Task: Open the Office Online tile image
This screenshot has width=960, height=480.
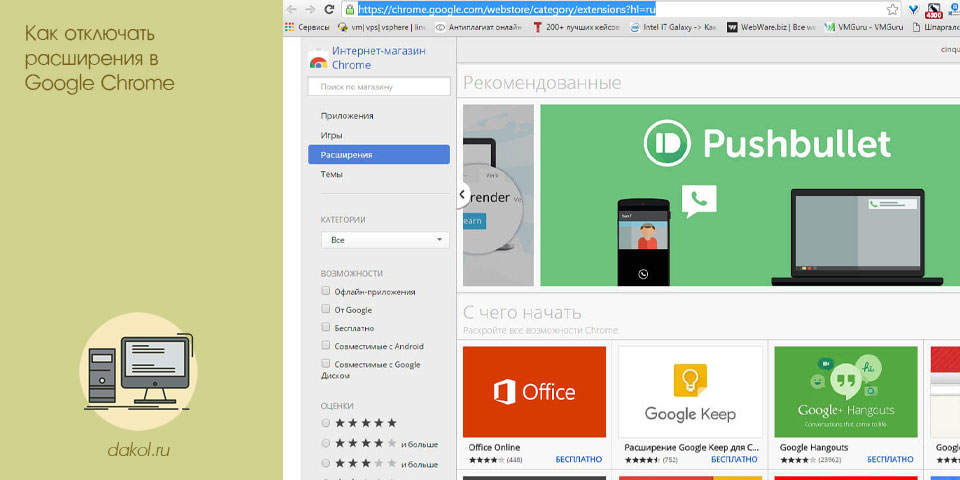Action: pos(534,392)
